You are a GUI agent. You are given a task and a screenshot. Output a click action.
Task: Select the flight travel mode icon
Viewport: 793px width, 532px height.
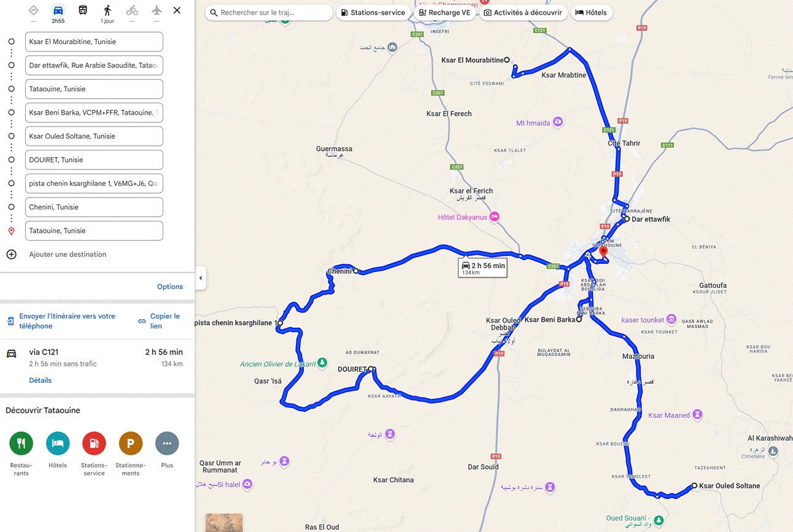coord(157,10)
